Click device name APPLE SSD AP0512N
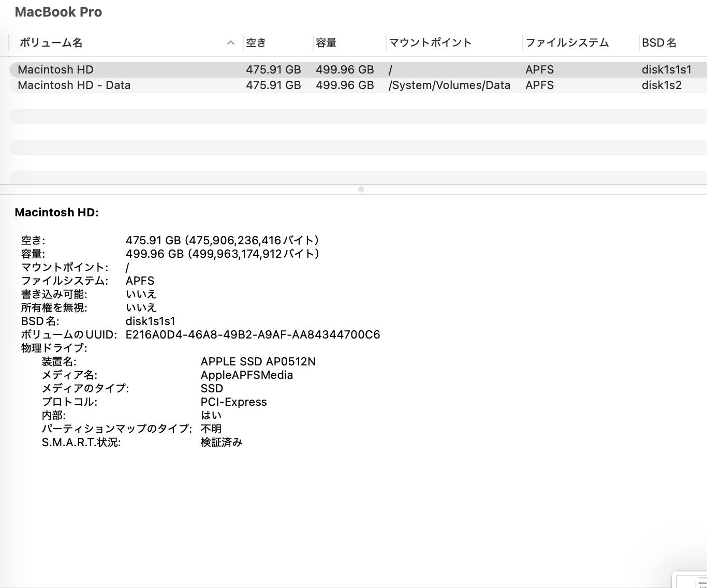Image resolution: width=707 pixels, height=588 pixels. point(258,361)
